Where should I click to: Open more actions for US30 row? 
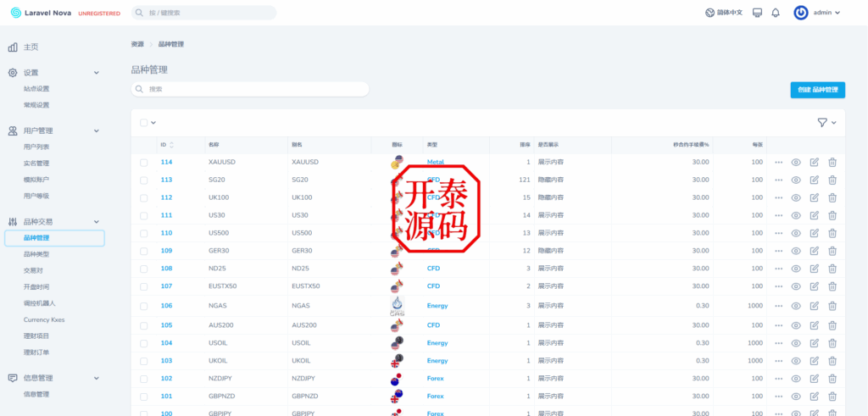click(778, 215)
